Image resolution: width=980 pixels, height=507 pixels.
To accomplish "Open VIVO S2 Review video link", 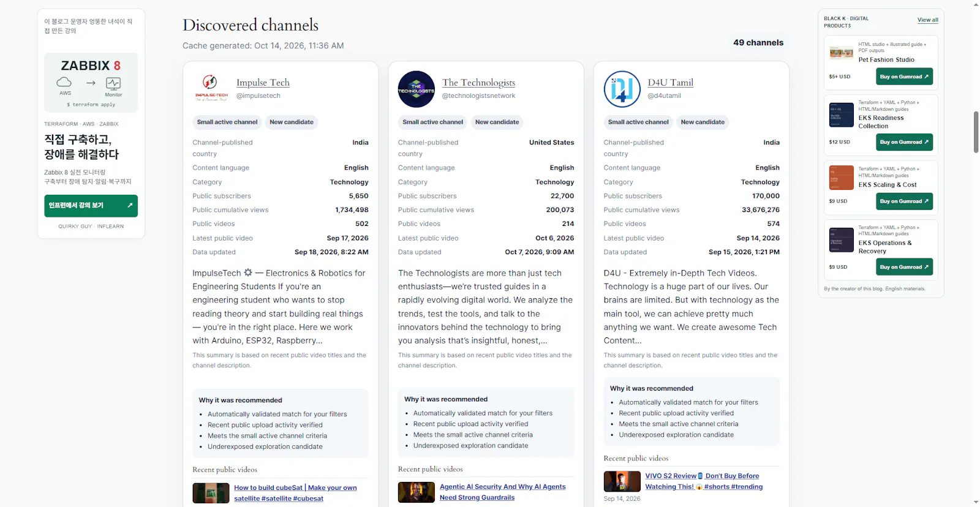I will click(x=704, y=481).
